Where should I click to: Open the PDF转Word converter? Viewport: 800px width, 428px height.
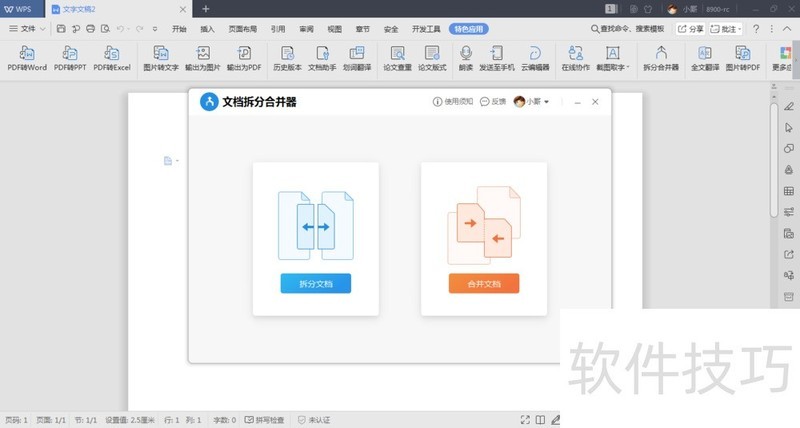(27, 58)
